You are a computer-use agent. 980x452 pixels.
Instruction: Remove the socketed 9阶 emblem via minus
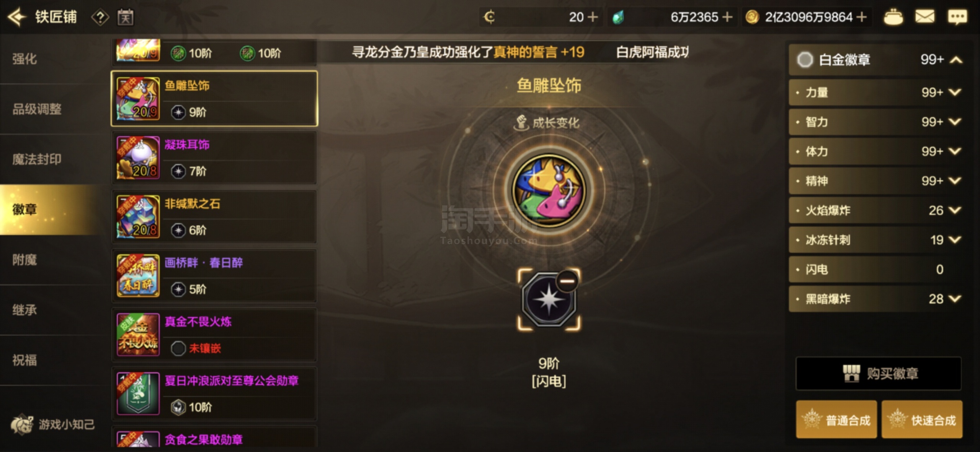[x=567, y=281]
